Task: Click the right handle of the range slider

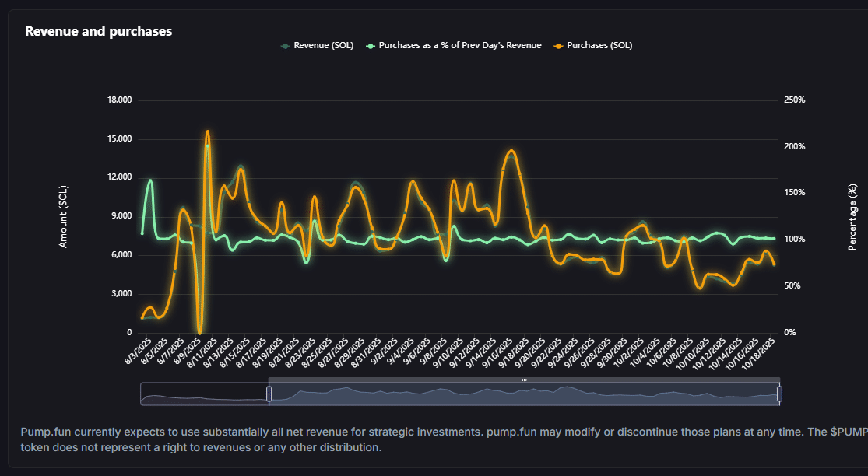Action: pyautogui.click(x=779, y=394)
